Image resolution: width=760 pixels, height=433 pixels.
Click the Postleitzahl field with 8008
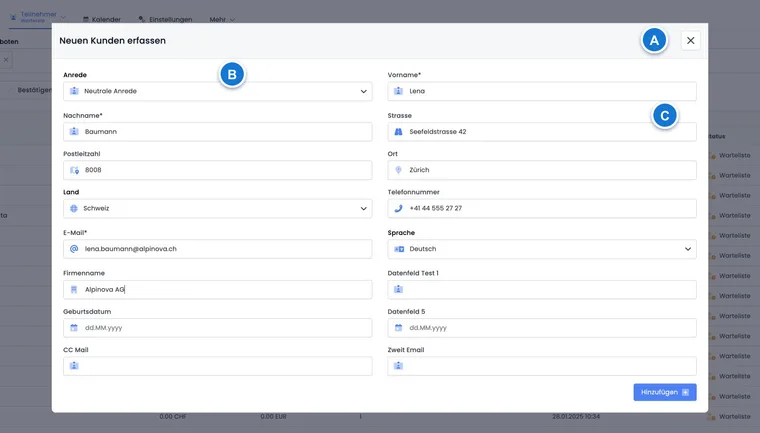[x=218, y=170]
